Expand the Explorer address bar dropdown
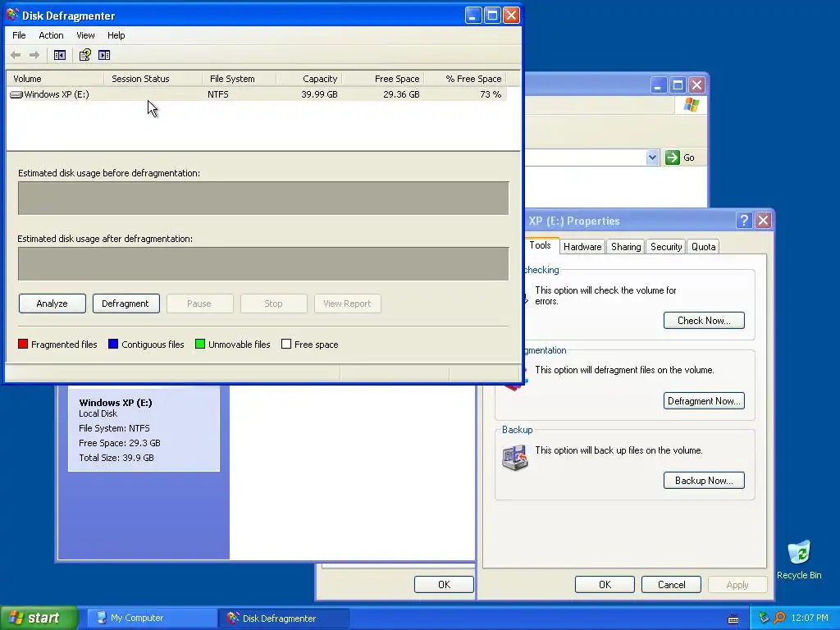Viewport: 840px width, 630px height. pyautogui.click(x=652, y=157)
